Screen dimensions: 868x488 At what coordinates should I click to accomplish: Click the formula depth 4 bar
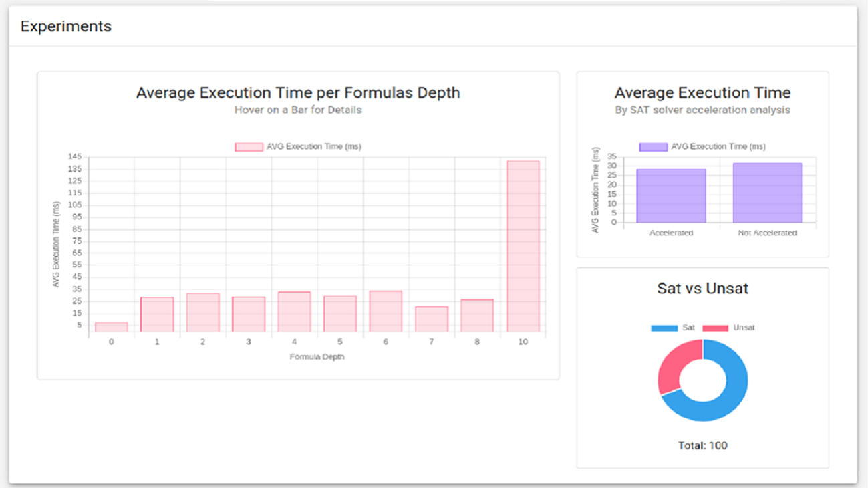click(294, 312)
